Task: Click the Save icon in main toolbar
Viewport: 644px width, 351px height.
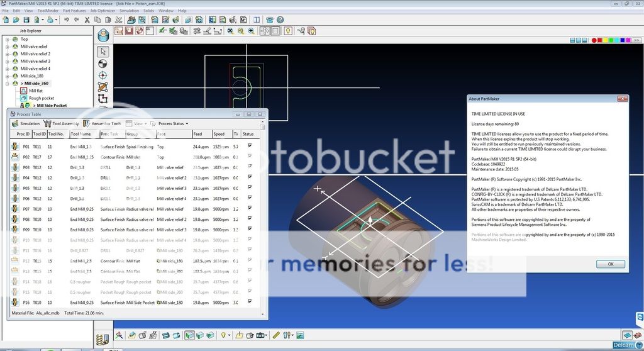Action: tap(26, 20)
